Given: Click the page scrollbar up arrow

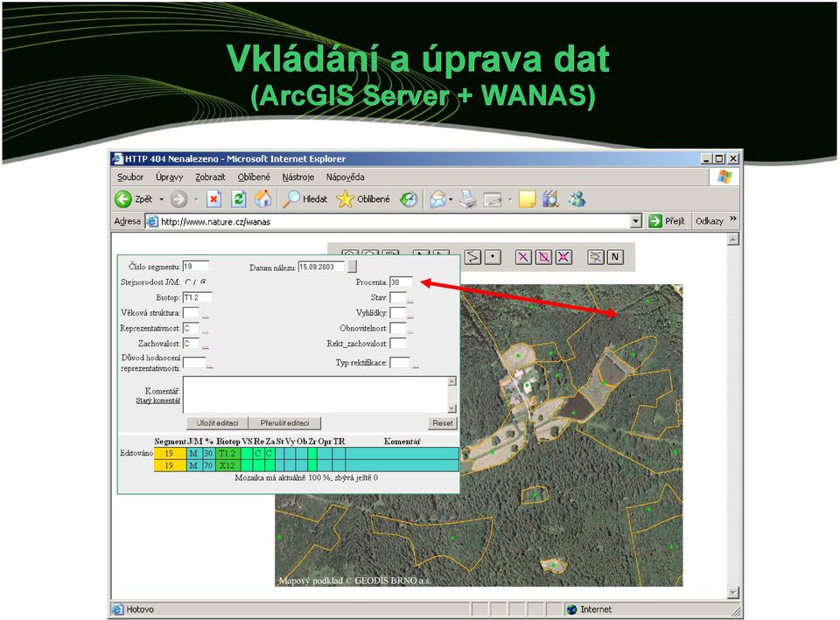Looking at the screenshot, I should click(733, 240).
